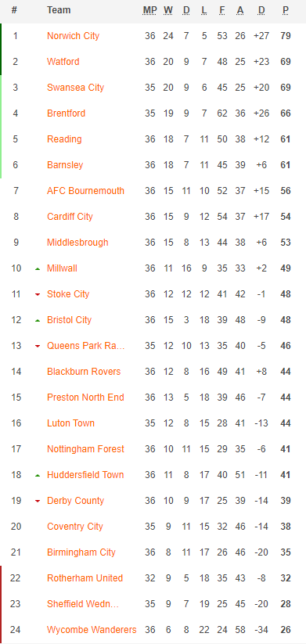Open Wycombe Wanderers team page
Image resolution: width=306 pixels, height=644 pixels.
point(92,630)
